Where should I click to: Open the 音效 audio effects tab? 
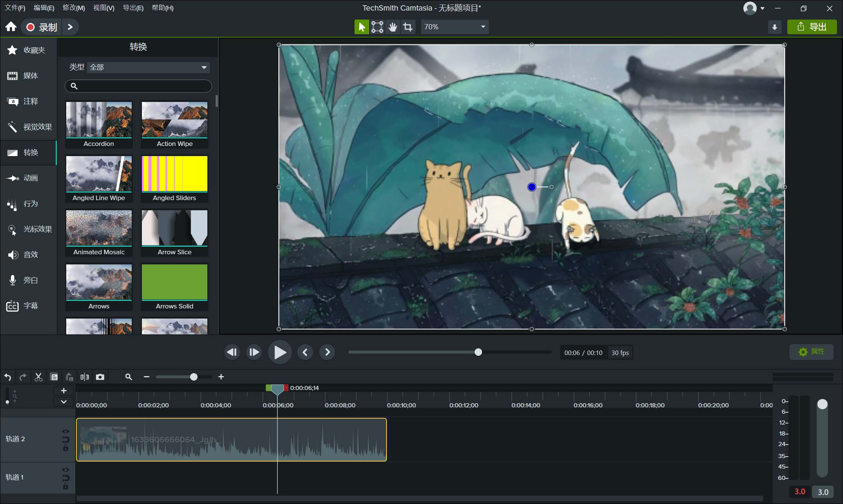tap(28, 255)
